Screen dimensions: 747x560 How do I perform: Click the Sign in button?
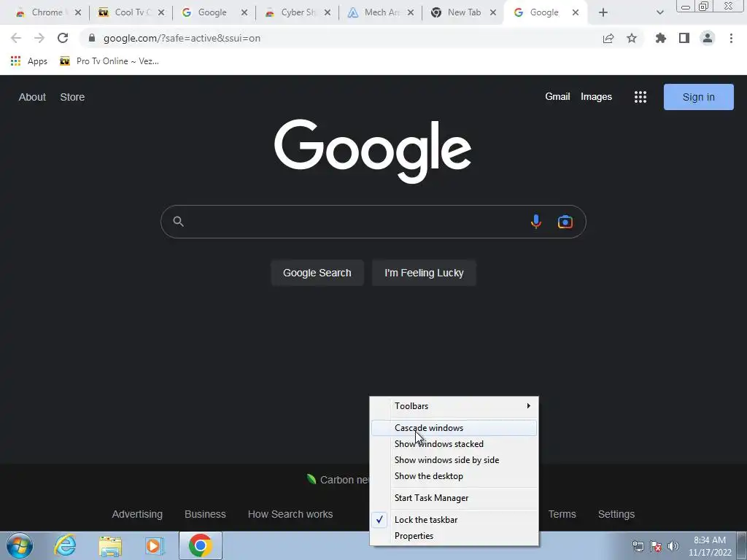point(698,97)
